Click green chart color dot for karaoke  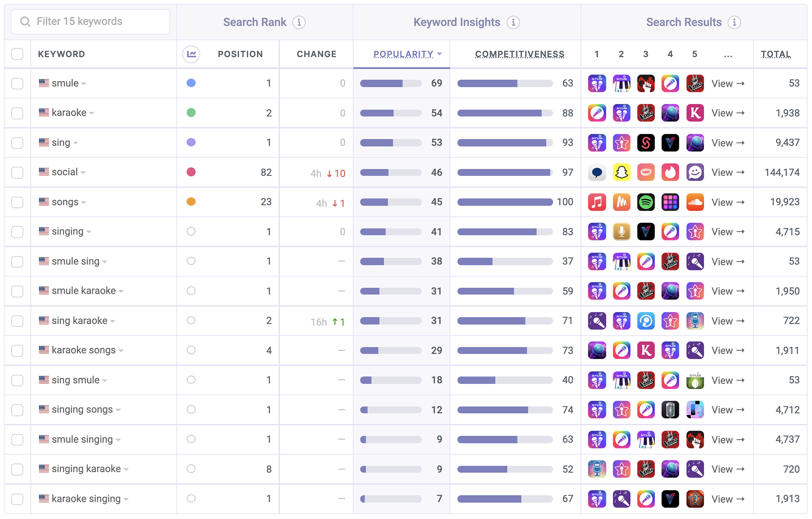pyautogui.click(x=191, y=112)
